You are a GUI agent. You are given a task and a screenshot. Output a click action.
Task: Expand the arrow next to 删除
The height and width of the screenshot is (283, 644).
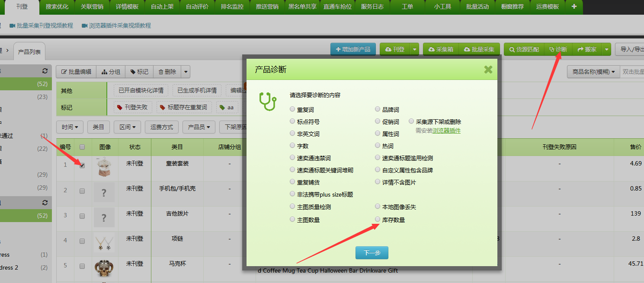click(186, 72)
